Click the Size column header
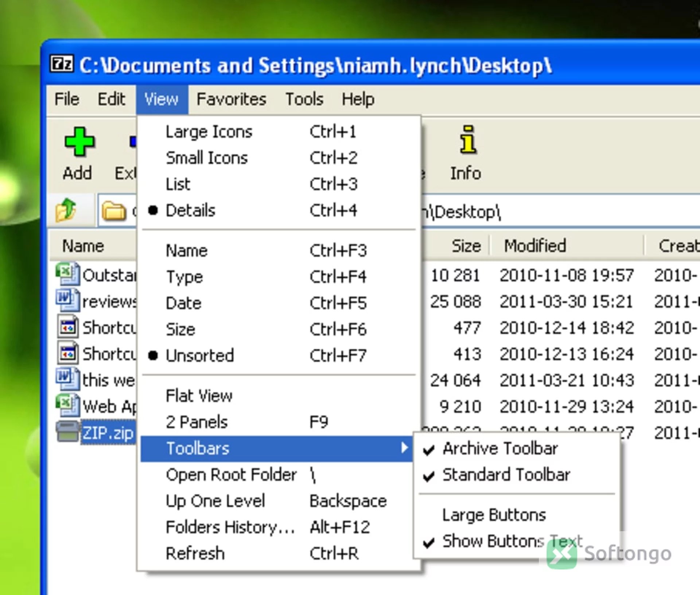 point(456,246)
